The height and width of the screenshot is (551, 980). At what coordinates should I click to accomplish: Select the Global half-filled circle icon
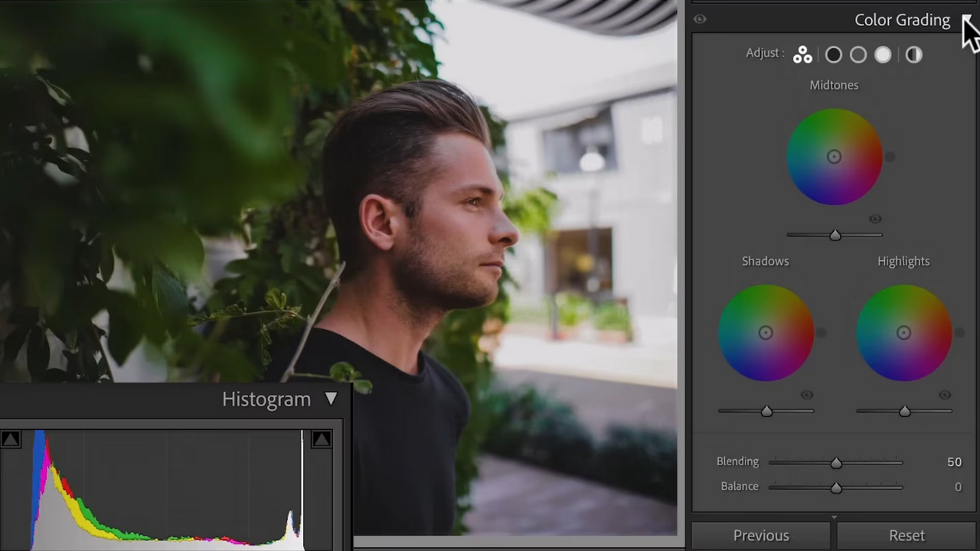coord(913,54)
